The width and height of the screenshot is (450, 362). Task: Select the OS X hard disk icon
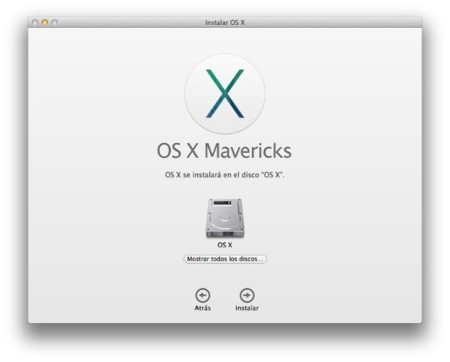[225, 219]
